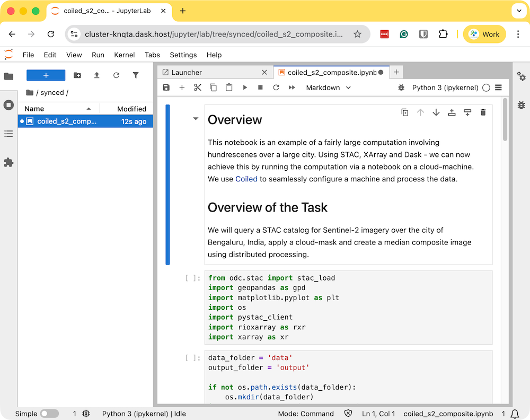The height and width of the screenshot is (420, 530).
Task: Open Running Terminals and Kernels sidebar panel
Action: click(x=8, y=105)
